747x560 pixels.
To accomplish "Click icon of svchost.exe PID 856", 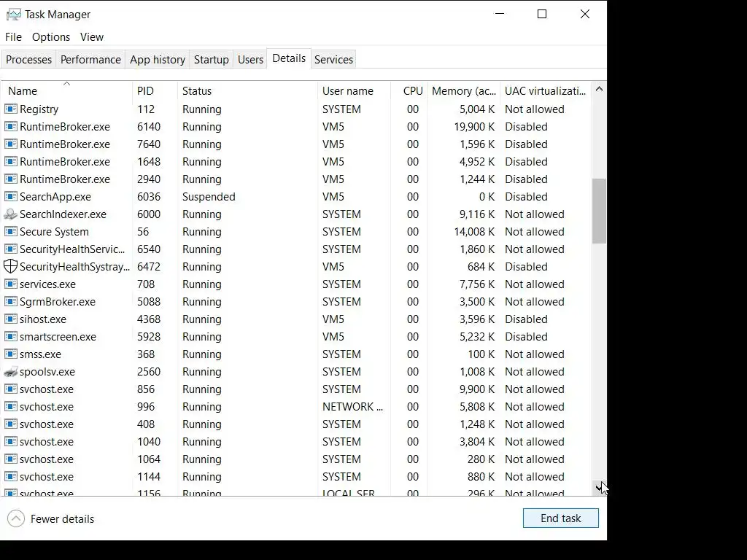I will click(11, 389).
